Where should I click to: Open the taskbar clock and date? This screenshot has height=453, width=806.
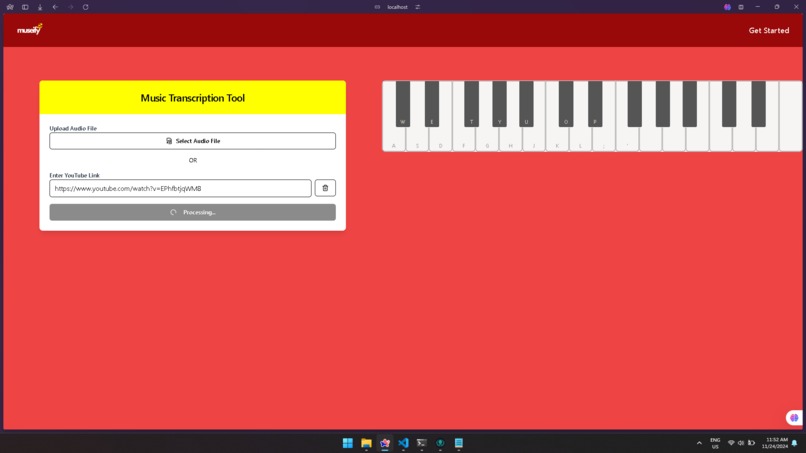(775, 443)
